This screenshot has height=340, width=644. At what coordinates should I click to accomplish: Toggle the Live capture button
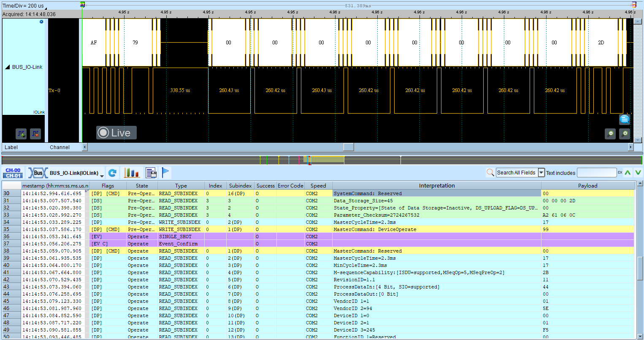click(x=116, y=133)
